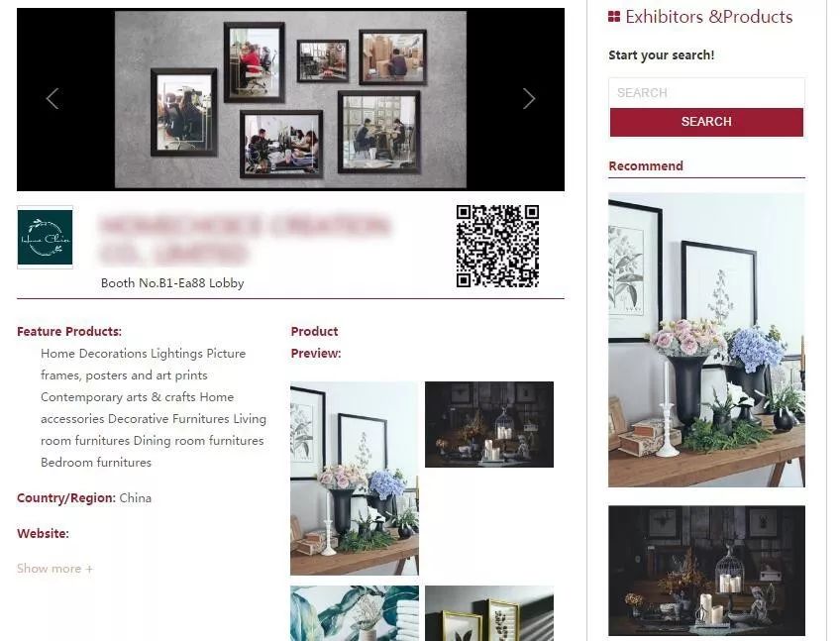Open recommended dark candle scene image
The image size is (840, 641).
pos(706,571)
